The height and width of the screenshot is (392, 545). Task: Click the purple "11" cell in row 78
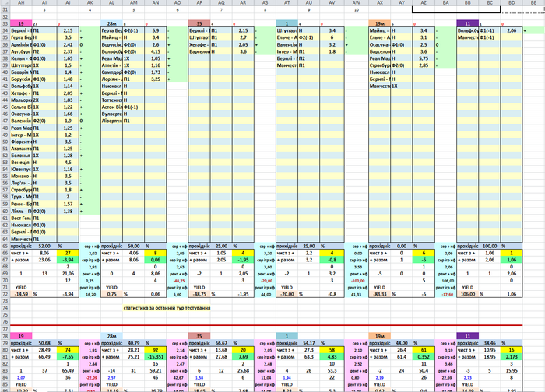467,336
